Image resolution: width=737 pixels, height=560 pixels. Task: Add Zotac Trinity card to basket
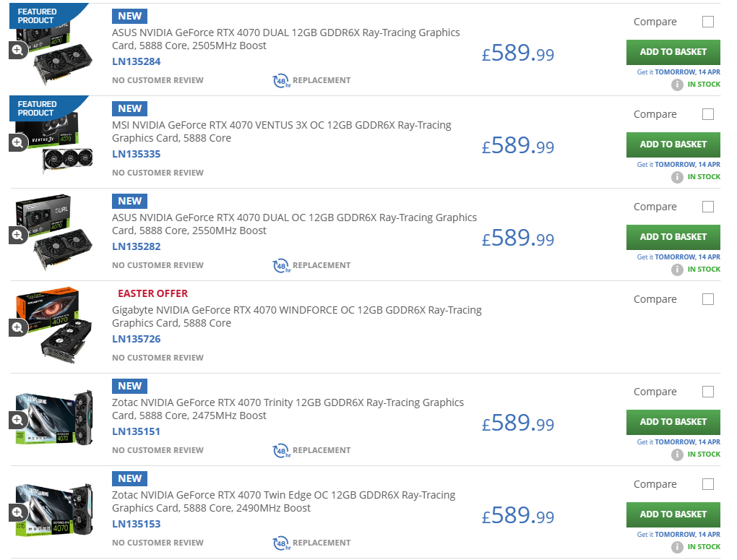[673, 422]
